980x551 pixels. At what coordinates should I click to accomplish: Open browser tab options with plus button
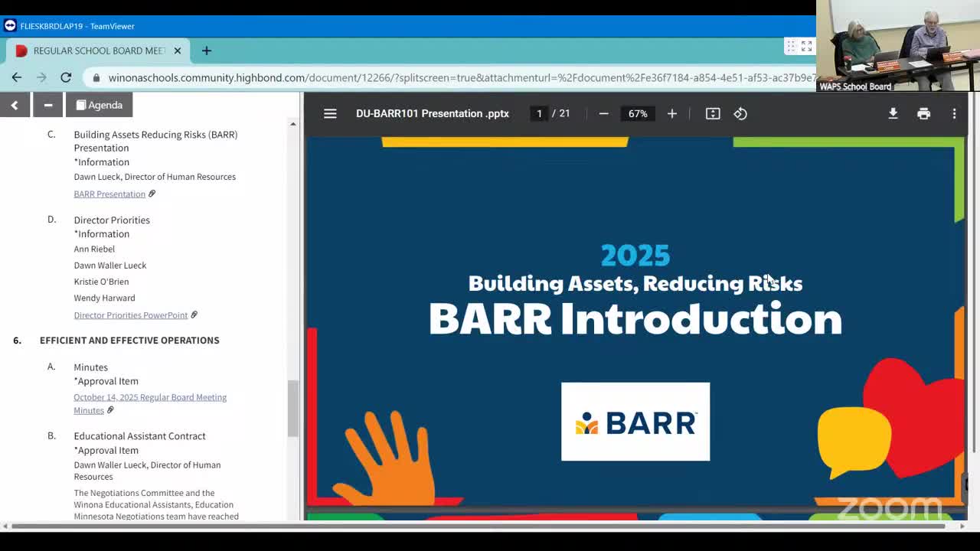[206, 51]
